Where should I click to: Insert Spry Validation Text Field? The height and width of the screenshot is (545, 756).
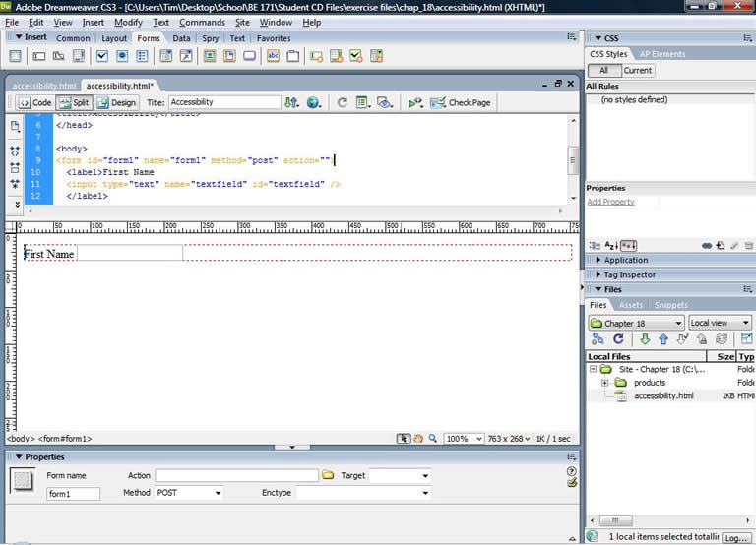point(316,56)
